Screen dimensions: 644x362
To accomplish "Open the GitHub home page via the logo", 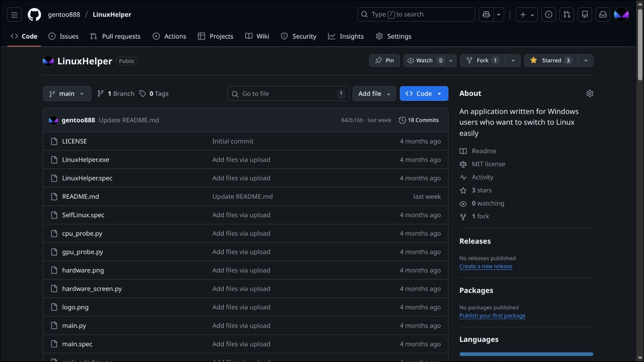I will (x=34, y=14).
